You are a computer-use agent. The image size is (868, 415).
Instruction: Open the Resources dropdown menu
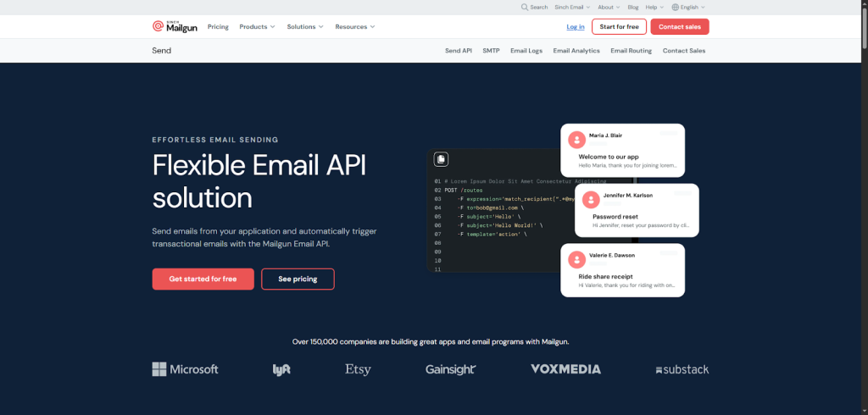pyautogui.click(x=354, y=26)
